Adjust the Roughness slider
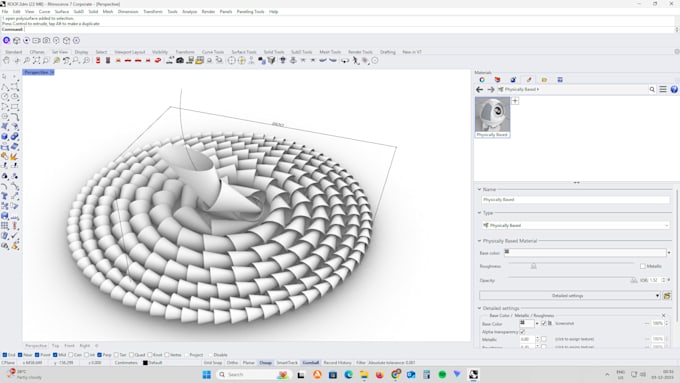Image resolution: width=680 pixels, height=383 pixels. point(534,266)
